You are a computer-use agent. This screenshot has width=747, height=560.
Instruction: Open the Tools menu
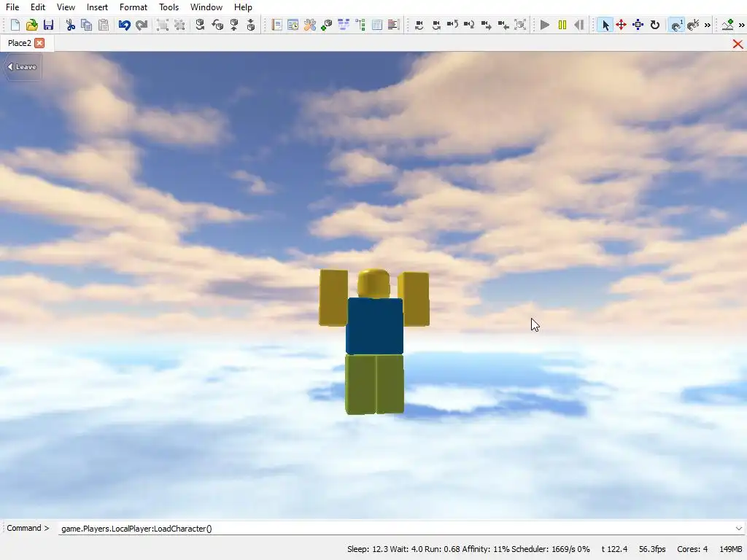pyautogui.click(x=169, y=7)
